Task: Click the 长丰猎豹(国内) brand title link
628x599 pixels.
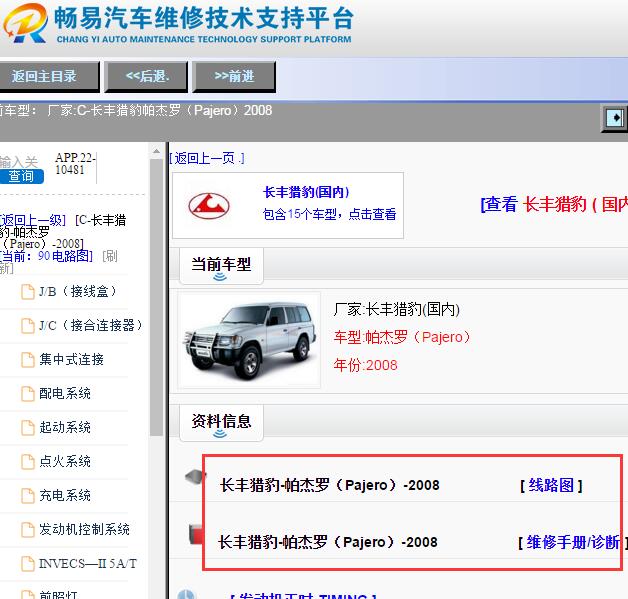Action: tap(306, 192)
